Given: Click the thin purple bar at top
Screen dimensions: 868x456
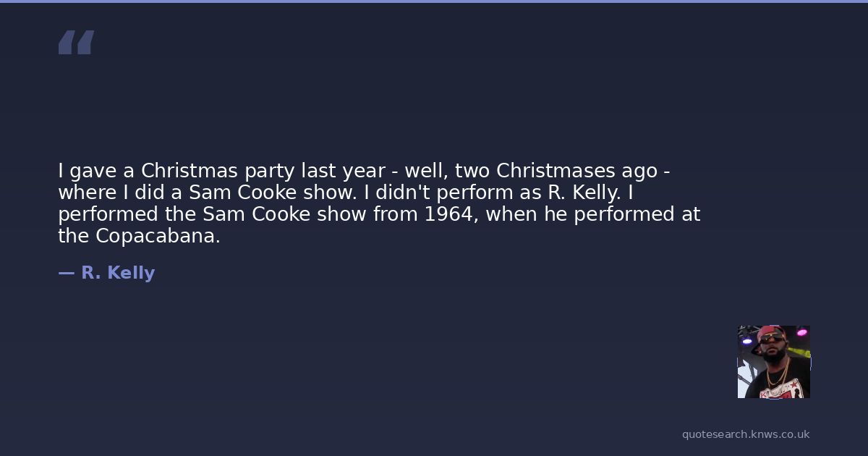Looking at the screenshot, I should (434, 1).
